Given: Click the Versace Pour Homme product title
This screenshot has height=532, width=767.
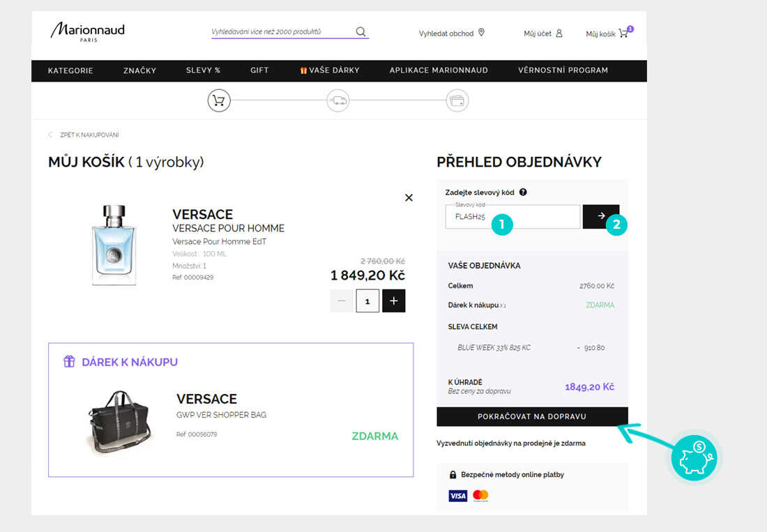Looking at the screenshot, I should pyautogui.click(x=228, y=229).
